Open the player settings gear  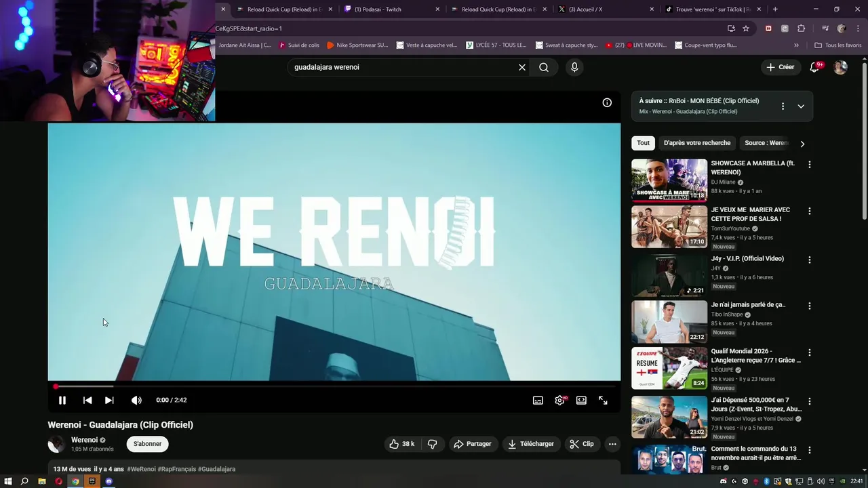tap(559, 400)
